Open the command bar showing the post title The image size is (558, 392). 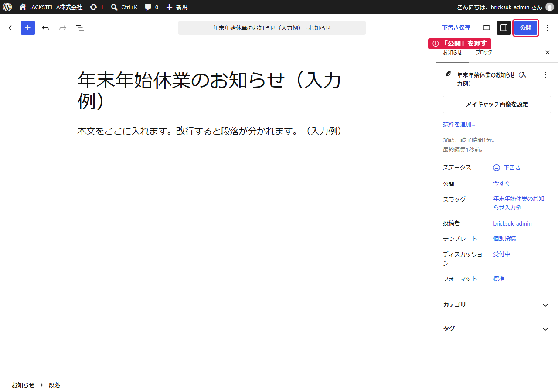272,28
